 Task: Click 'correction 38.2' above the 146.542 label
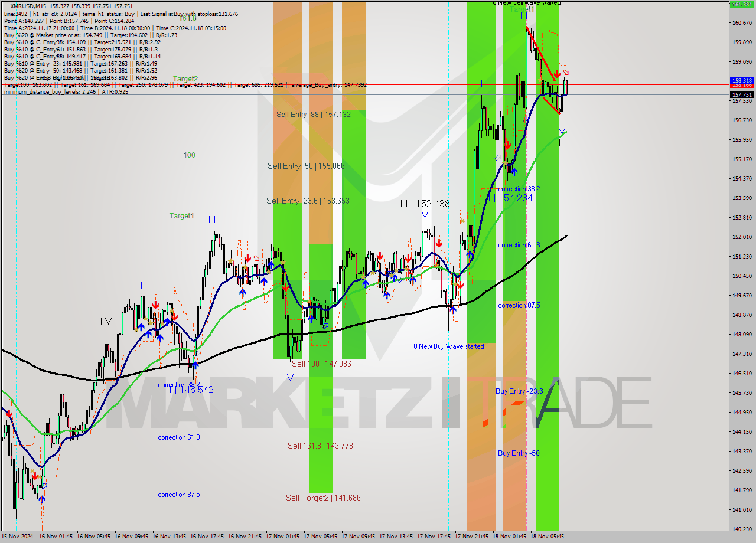179,385
